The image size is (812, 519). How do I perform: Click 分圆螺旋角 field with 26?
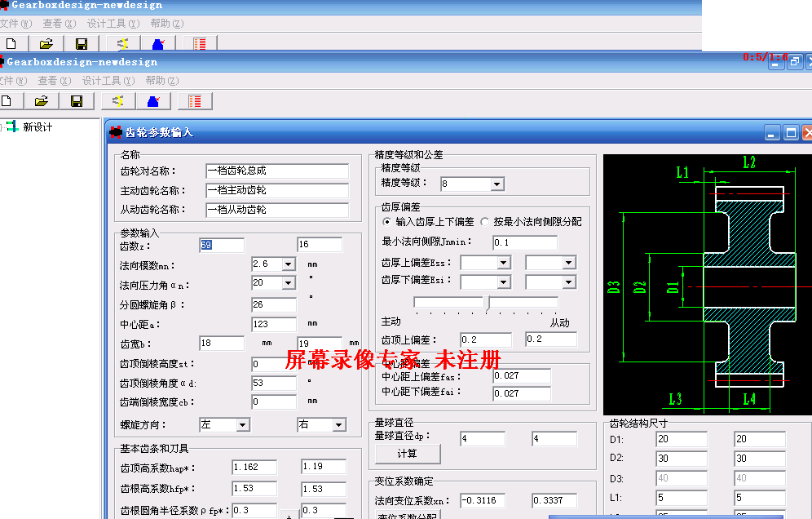click(274, 305)
